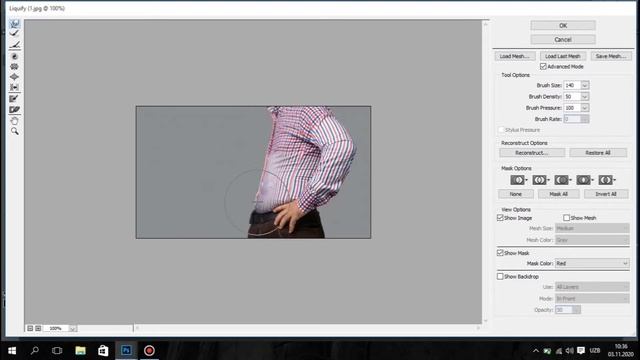Click the Cancel button

pyautogui.click(x=563, y=40)
